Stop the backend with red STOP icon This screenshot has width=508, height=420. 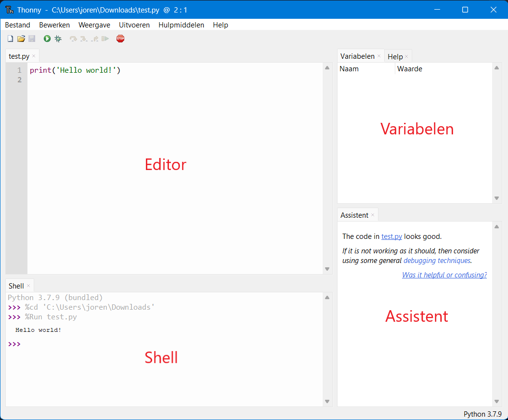(x=120, y=39)
